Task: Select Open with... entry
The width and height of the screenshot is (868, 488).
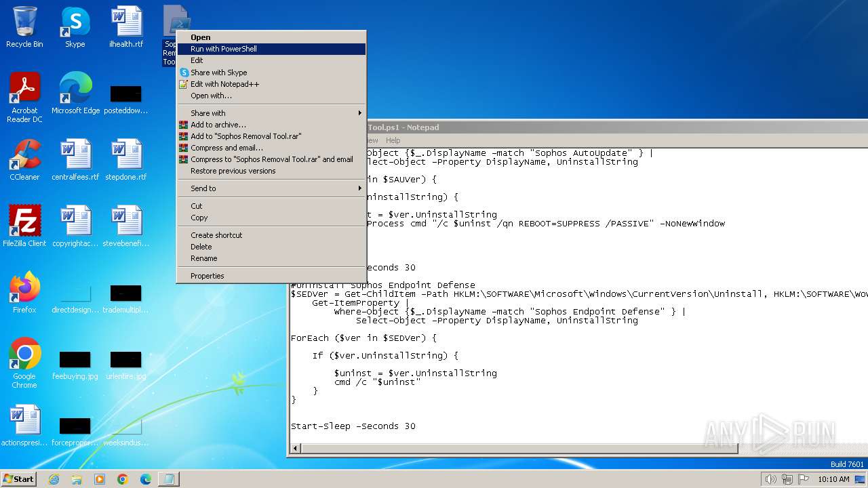Action: 271,96
